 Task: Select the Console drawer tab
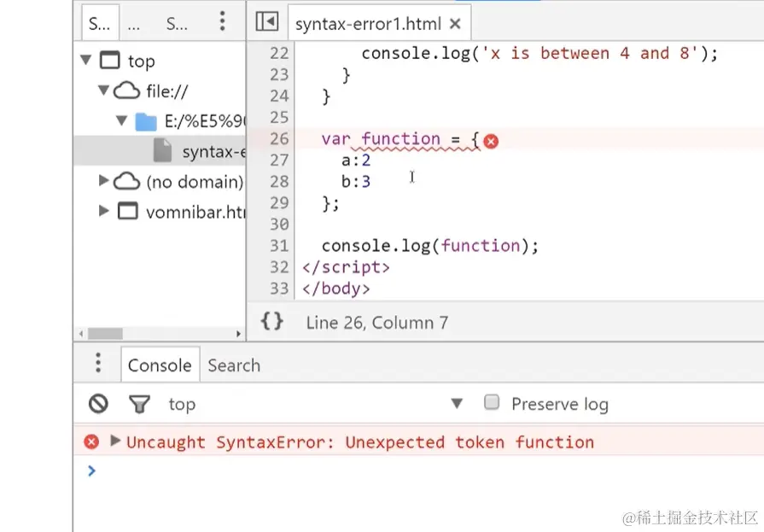(x=160, y=365)
